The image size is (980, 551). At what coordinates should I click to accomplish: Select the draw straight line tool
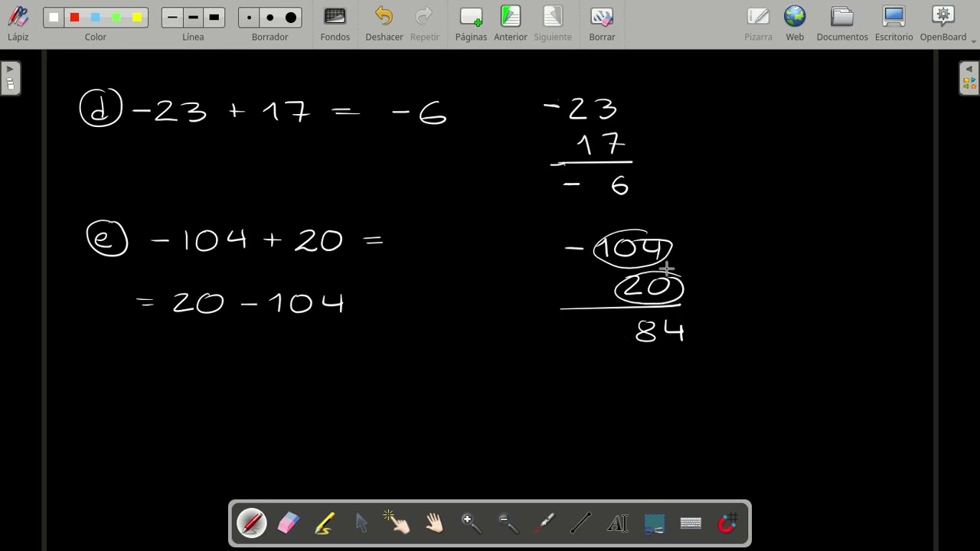[x=581, y=523]
